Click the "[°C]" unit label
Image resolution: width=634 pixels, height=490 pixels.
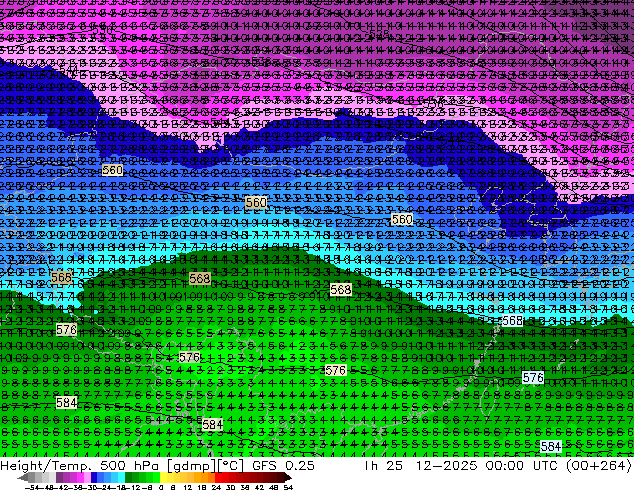231,465
